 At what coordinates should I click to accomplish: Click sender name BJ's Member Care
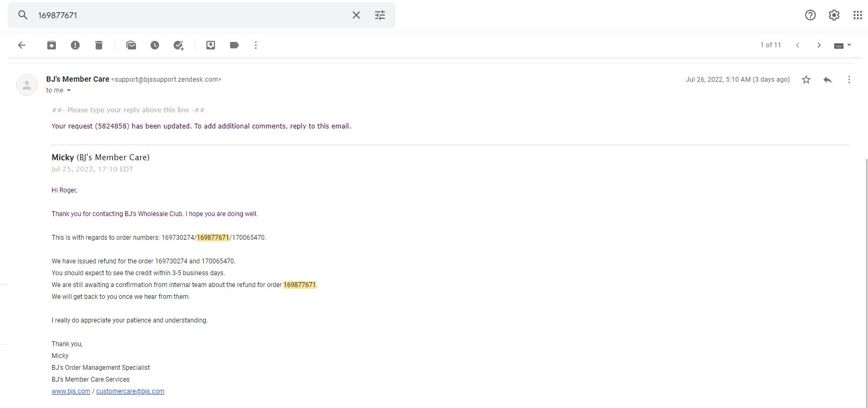tap(78, 79)
